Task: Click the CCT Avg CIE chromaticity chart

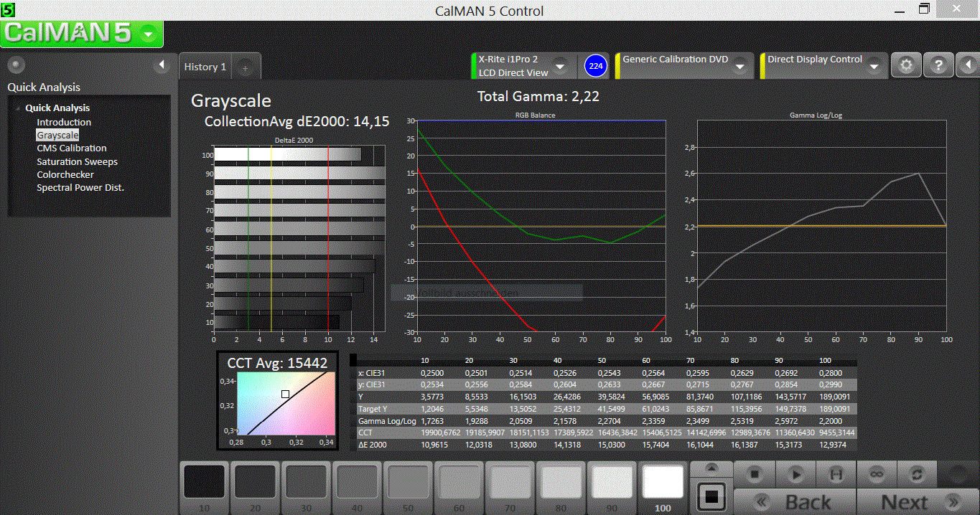Action: coord(286,403)
